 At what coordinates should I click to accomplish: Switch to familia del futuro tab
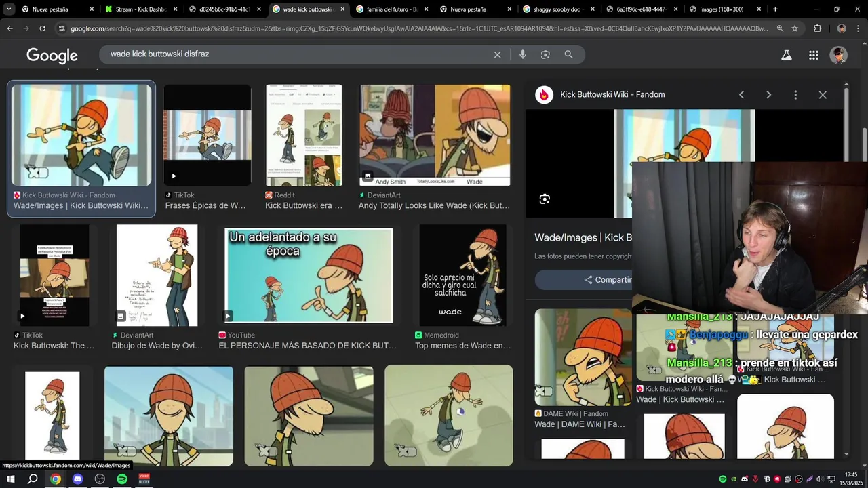point(392,9)
